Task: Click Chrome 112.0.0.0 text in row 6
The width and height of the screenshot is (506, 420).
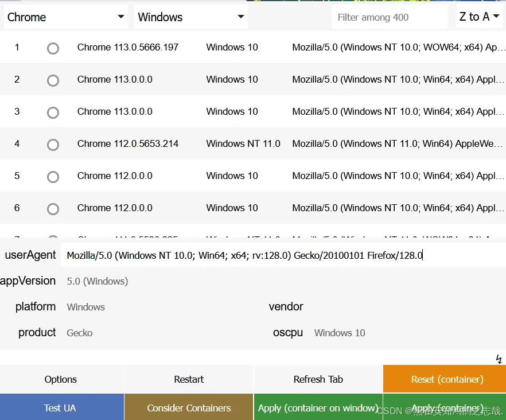Action: pos(115,208)
